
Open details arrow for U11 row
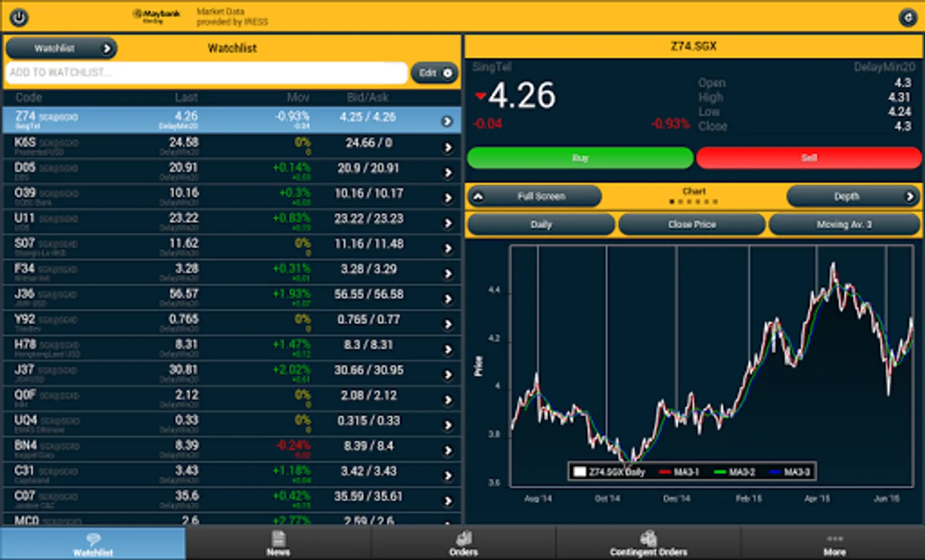click(447, 223)
